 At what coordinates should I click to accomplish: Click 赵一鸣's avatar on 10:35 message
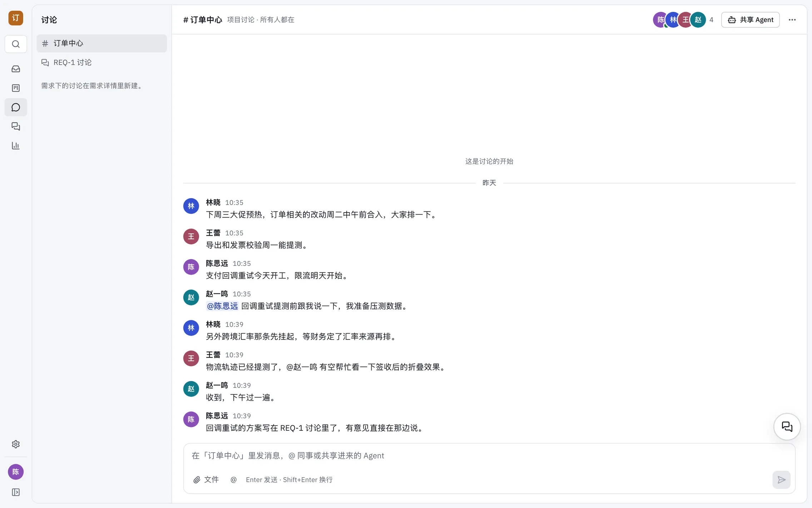(x=191, y=297)
